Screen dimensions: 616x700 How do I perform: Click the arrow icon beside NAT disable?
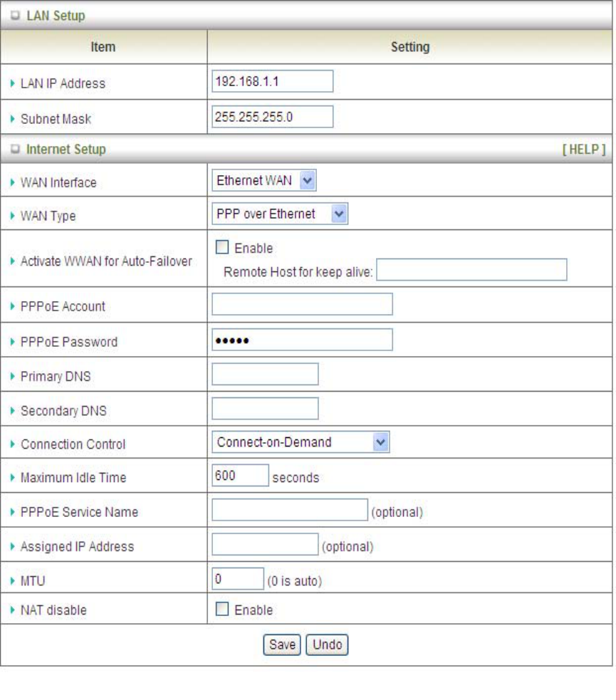[x=11, y=612]
